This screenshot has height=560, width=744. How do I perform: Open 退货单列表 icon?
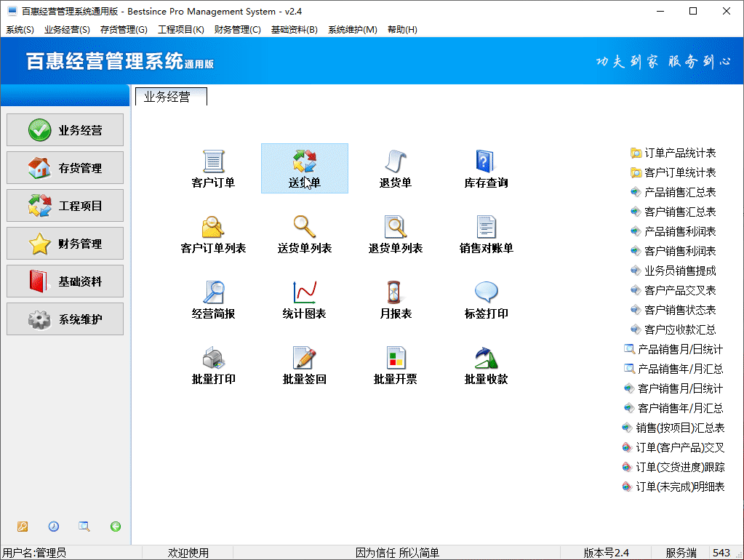pyautogui.click(x=395, y=234)
